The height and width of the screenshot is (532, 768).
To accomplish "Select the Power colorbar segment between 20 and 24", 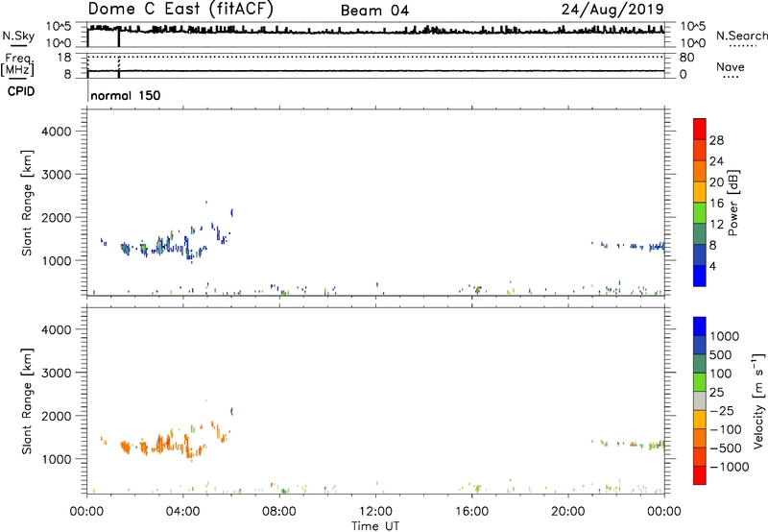I will pos(700,171).
